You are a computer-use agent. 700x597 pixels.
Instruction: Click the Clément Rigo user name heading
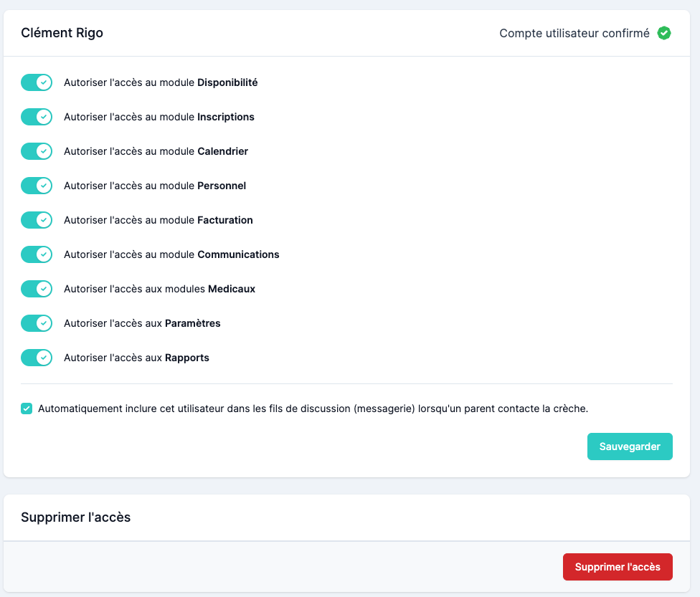click(62, 33)
